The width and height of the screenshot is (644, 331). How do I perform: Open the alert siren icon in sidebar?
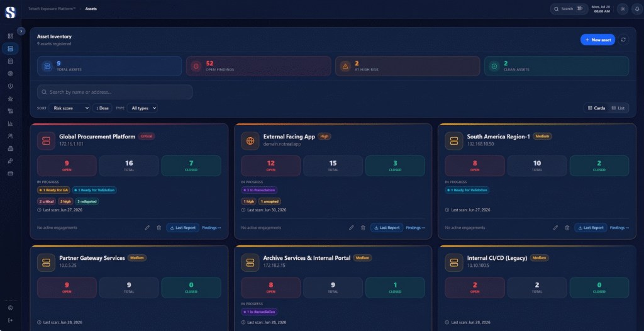point(10,98)
